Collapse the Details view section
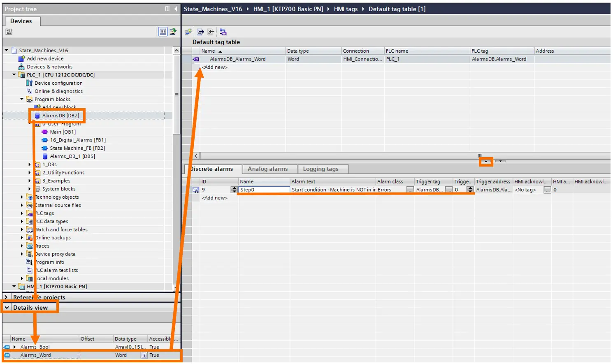 click(x=7, y=308)
